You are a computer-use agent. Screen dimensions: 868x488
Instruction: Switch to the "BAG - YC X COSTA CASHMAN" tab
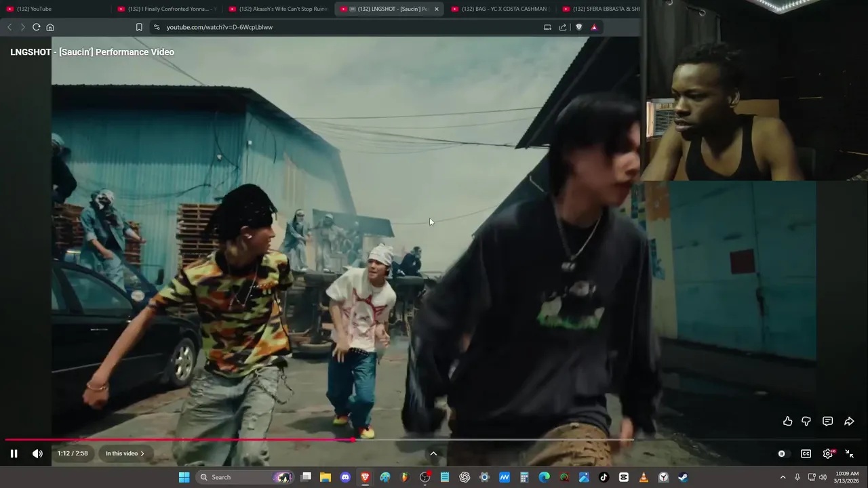point(500,9)
